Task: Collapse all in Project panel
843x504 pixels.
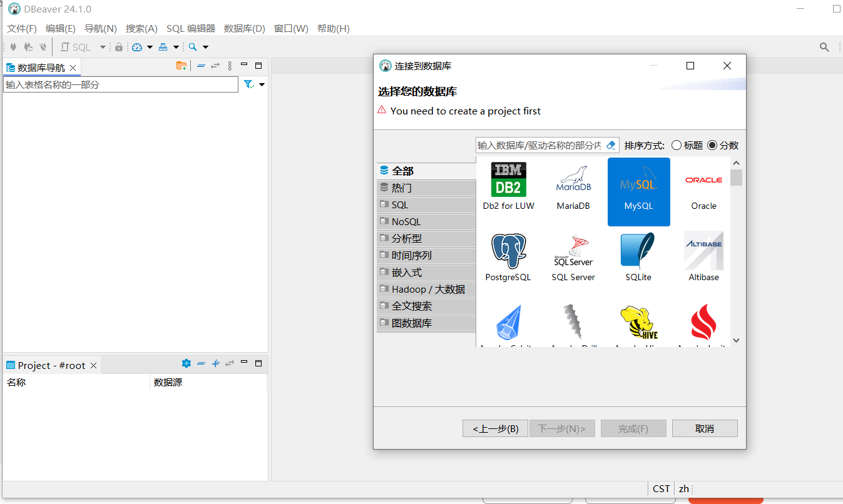Action: pos(201,363)
